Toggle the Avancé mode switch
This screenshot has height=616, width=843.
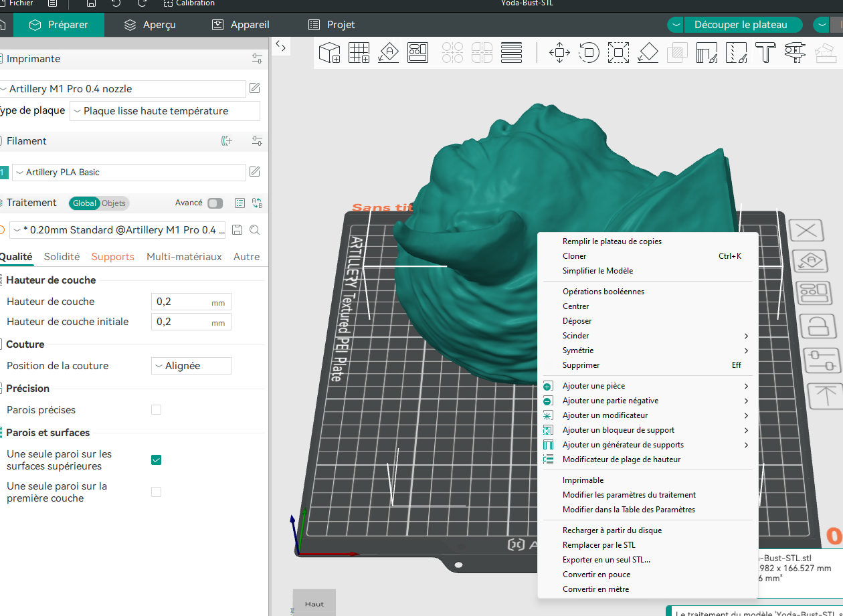click(x=215, y=203)
